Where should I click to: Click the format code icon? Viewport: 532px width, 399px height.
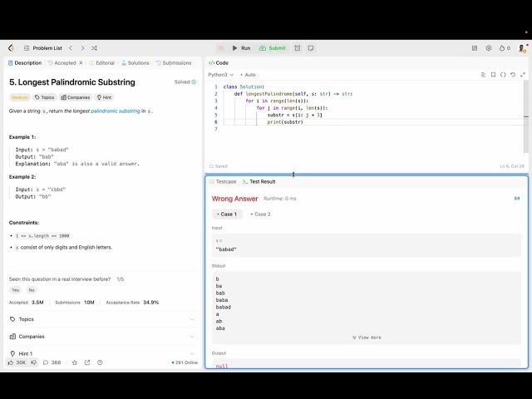(x=484, y=75)
